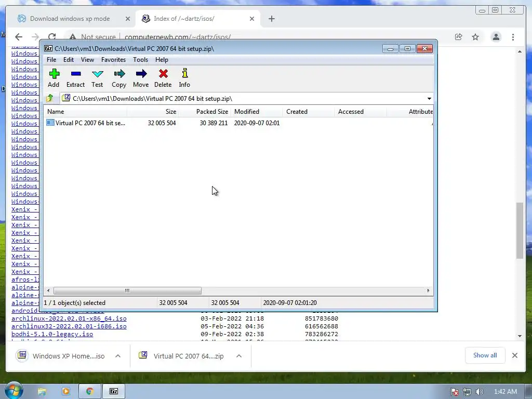532x399 pixels.
Task: Expand Windows XP Home iso download options
Action: pos(118,356)
